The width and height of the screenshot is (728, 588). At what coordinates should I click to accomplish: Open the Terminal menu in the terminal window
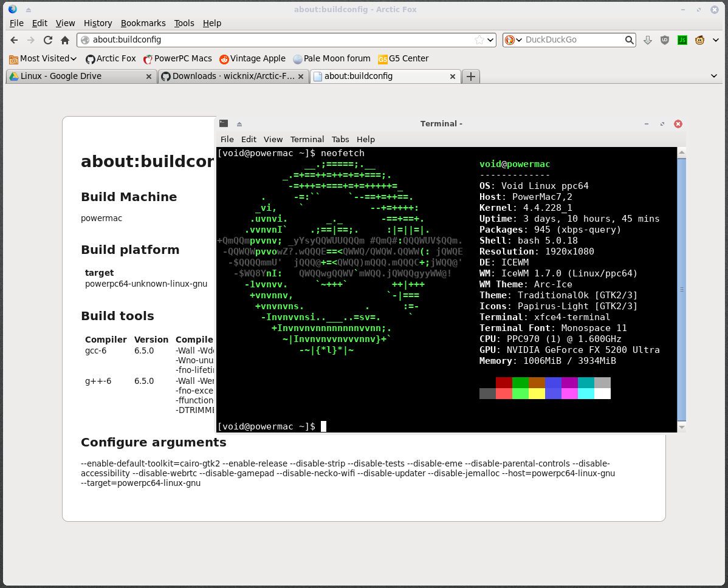[x=307, y=139]
